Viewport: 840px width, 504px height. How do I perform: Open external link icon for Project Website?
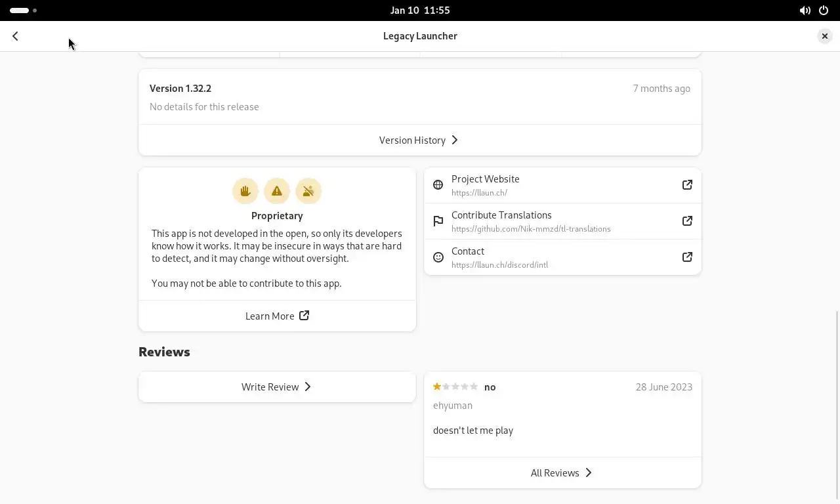click(x=687, y=185)
